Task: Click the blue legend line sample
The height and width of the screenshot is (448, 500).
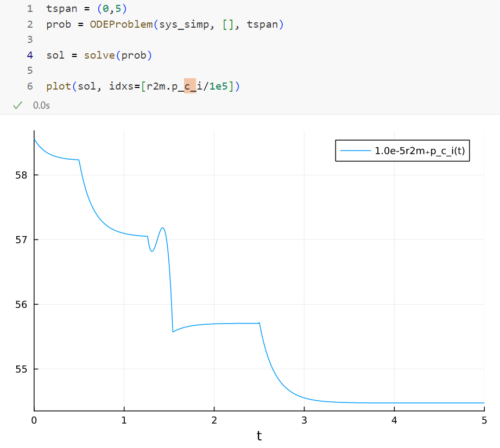Action: pos(356,151)
